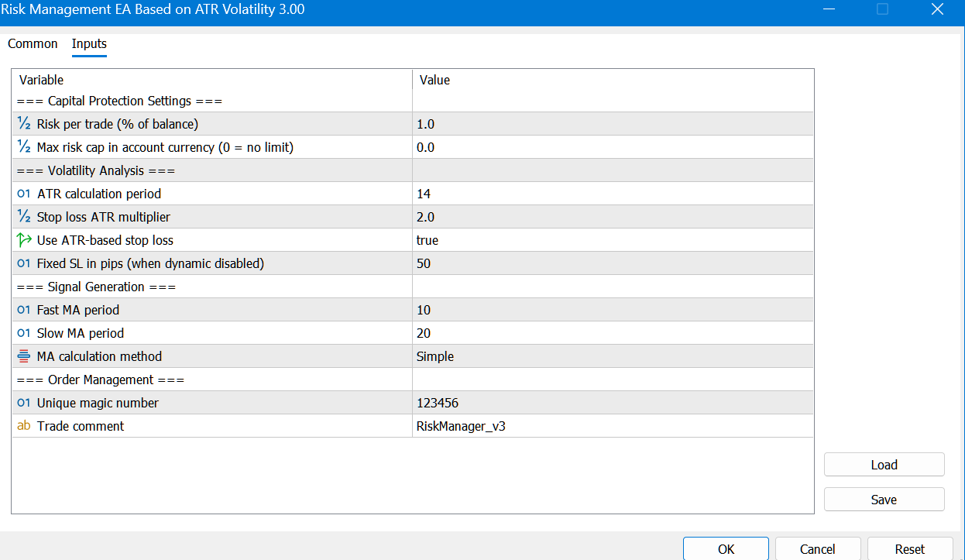Click the O1 icon beside Fixed SL in pips
965x560 pixels.
pos(23,263)
